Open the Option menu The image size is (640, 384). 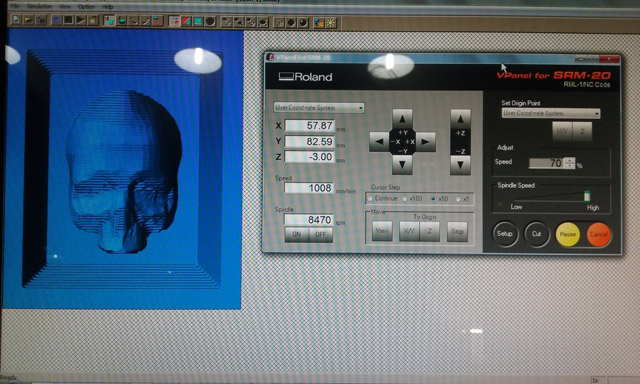coord(86,7)
